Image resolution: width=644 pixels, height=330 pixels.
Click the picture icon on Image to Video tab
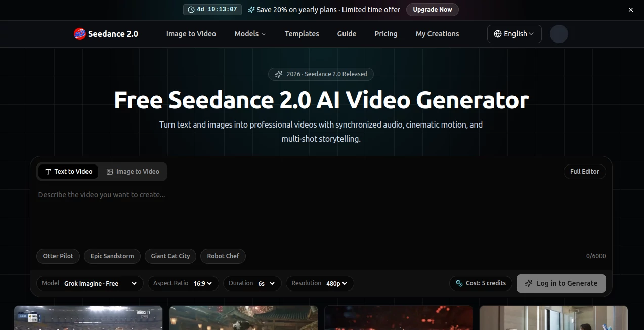pos(110,172)
